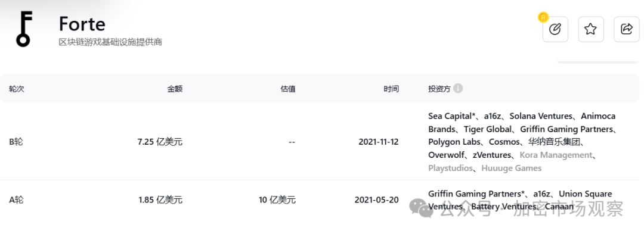Viewport: 644px width, 234px height.
Task: Open Sea Capital investor link
Action: [451, 116]
